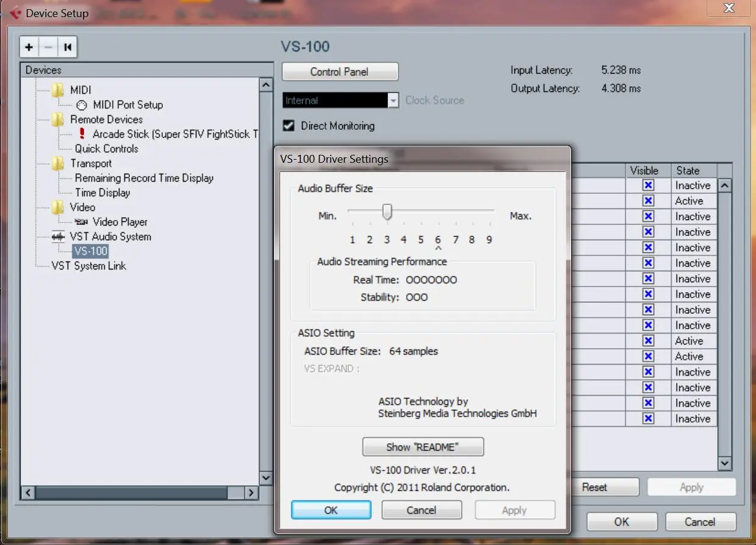Click the "64 samples" ASIO buffer value
This screenshot has width=756, height=545.
pos(413,351)
